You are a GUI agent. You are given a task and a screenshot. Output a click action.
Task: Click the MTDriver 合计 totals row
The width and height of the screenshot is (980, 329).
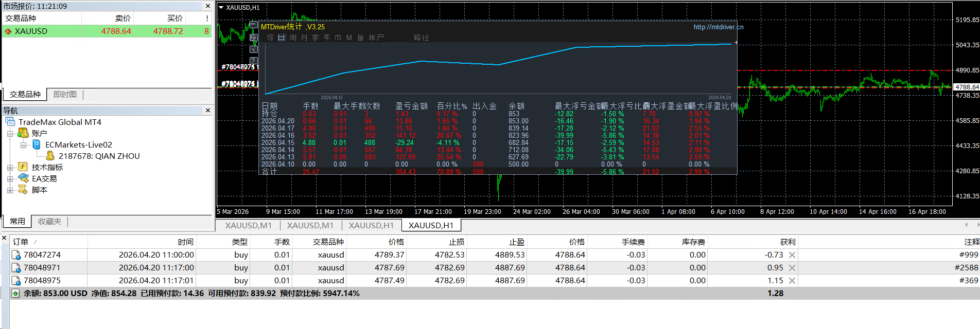tap(486, 172)
